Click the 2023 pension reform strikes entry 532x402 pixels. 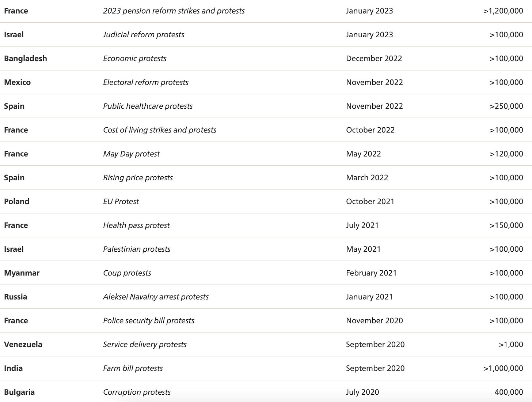tap(174, 11)
